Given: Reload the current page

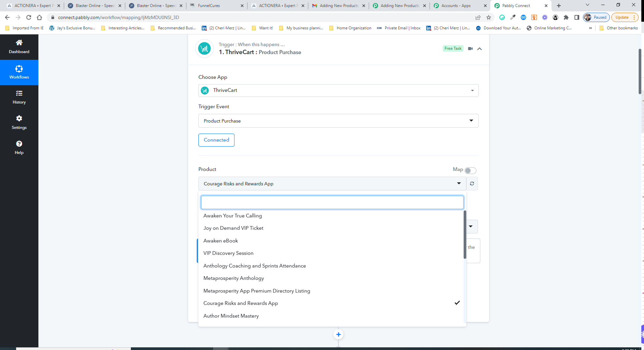Looking at the screenshot, I should pos(29,17).
